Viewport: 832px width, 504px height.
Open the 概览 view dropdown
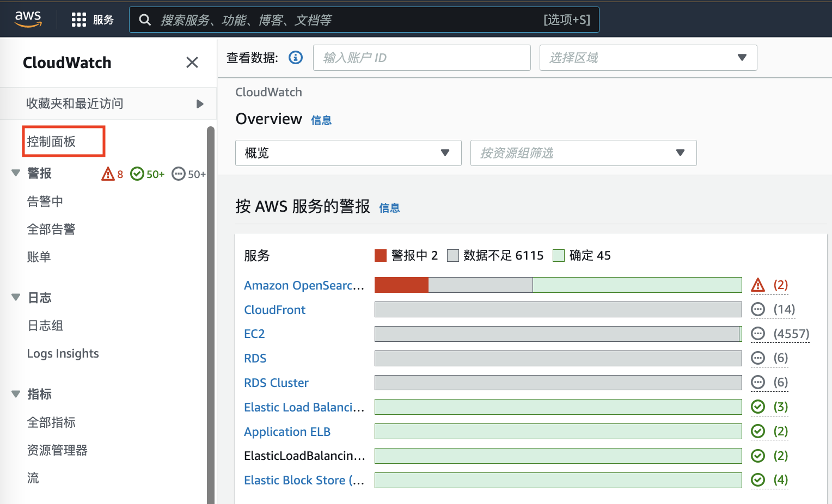tap(348, 153)
